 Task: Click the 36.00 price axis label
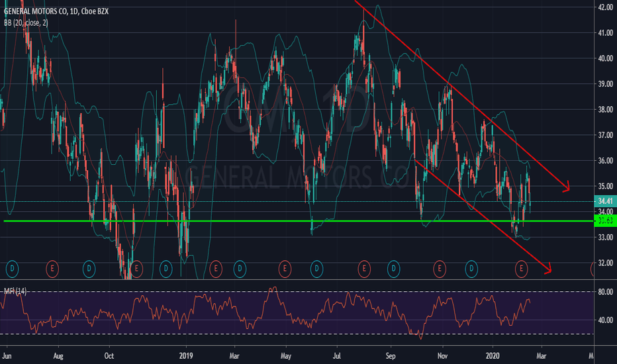click(605, 161)
